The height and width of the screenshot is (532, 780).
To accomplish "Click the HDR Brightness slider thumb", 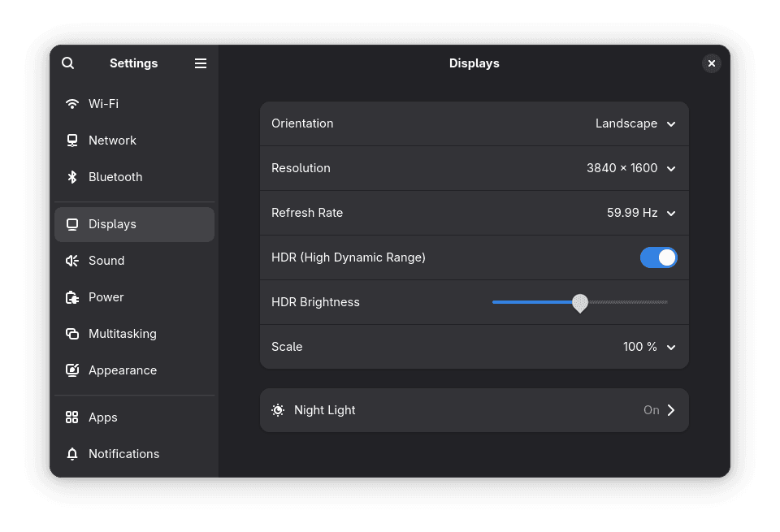I will [x=580, y=303].
